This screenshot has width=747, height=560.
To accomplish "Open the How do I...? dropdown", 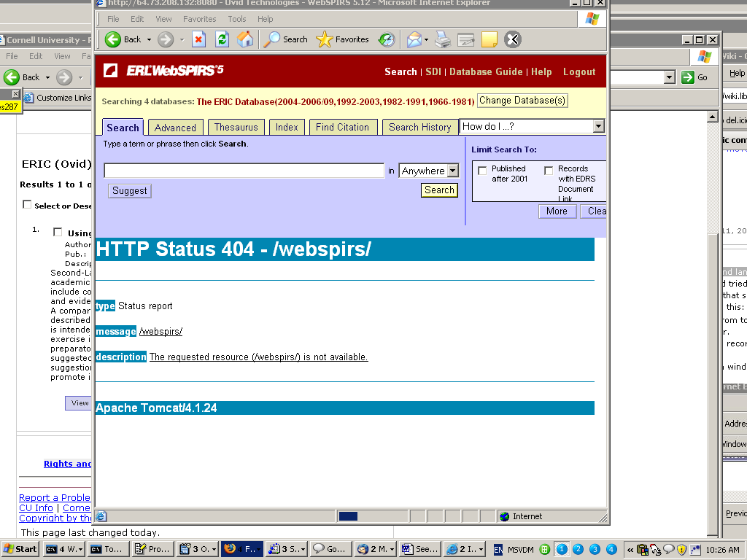I will point(598,126).
